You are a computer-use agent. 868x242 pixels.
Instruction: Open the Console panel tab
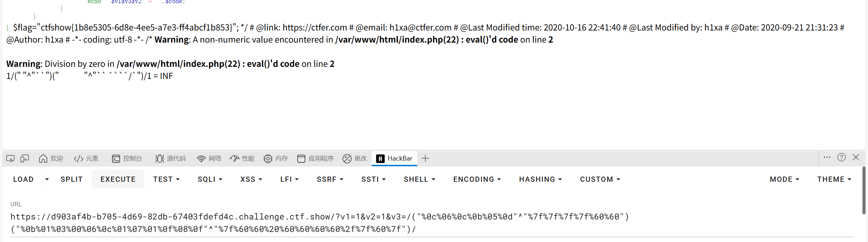pyautogui.click(x=127, y=159)
